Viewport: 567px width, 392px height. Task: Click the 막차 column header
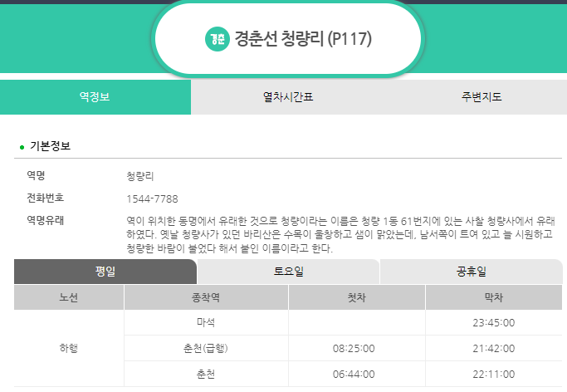tap(494, 297)
